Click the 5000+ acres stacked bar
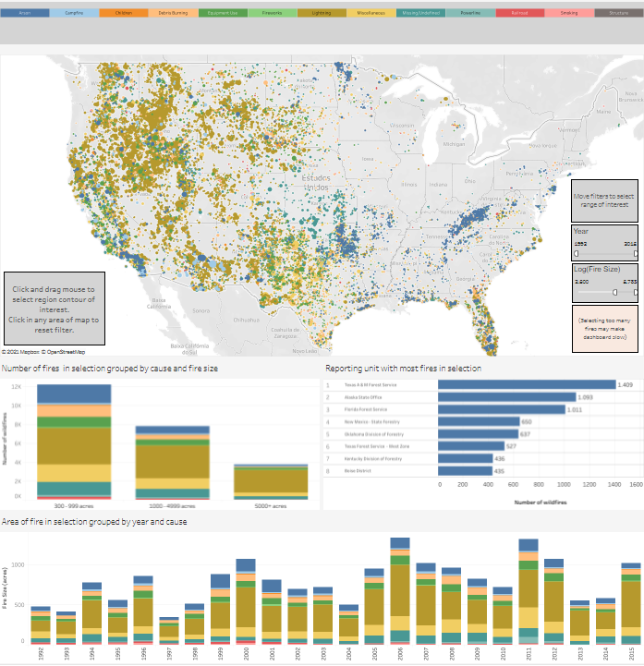644x666 pixels. 271,481
